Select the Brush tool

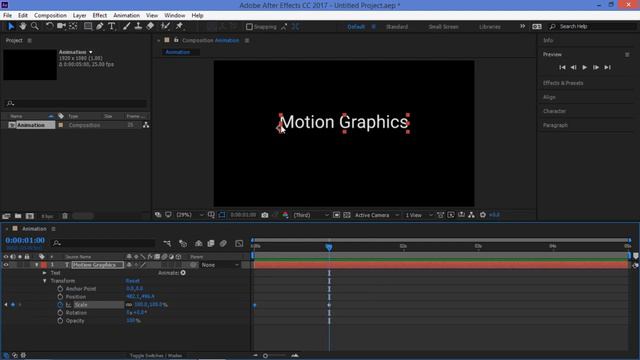(127, 27)
